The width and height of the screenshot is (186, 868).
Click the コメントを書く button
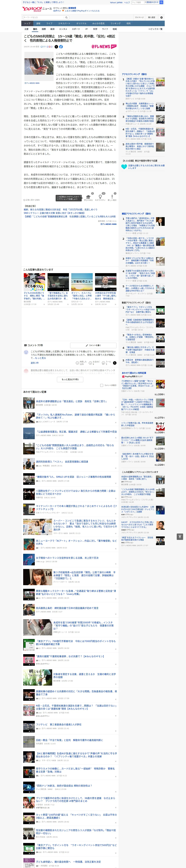pyautogui.click(x=93, y=345)
